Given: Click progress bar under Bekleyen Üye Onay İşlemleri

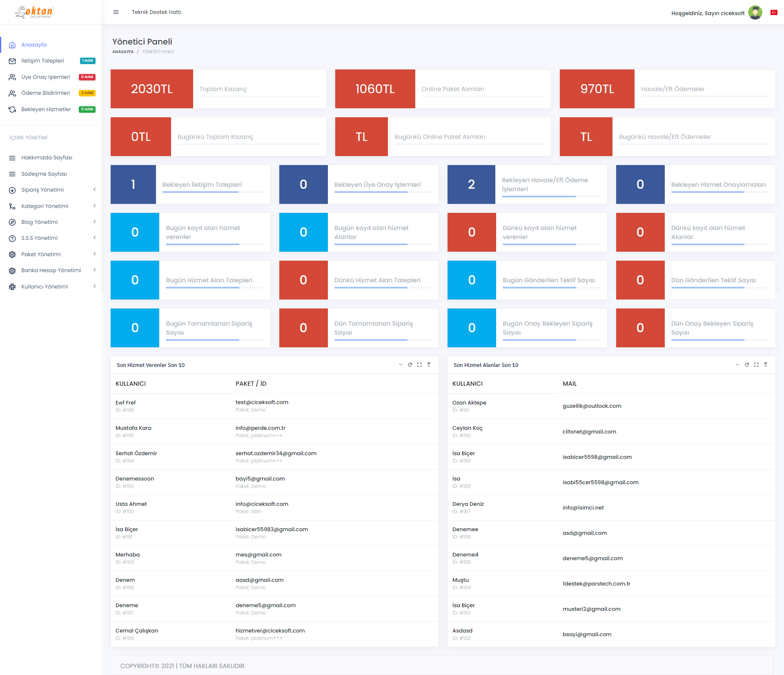Looking at the screenshot, I should [383, 192].
